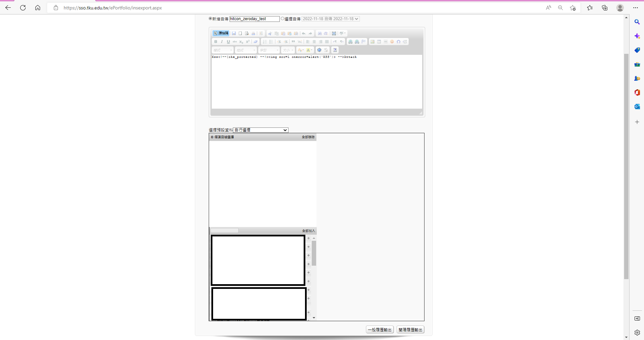Toggle Superscript formatting
644x340 pixels.
tap(248, 42)
